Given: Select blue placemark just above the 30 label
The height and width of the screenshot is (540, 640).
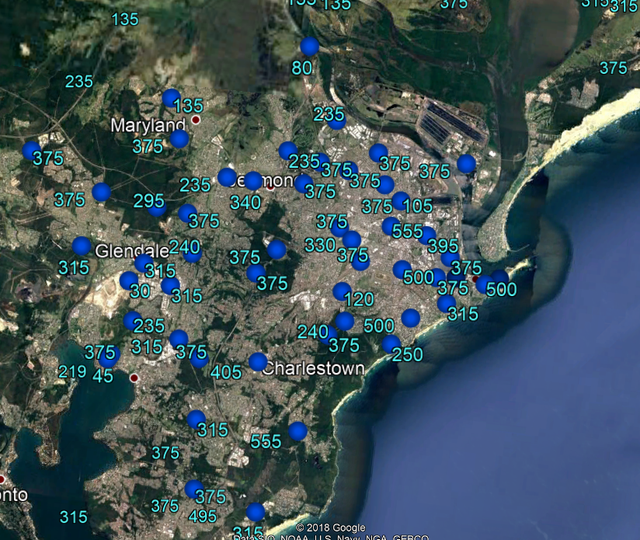Looking at the screenshot, I should 129,281.
